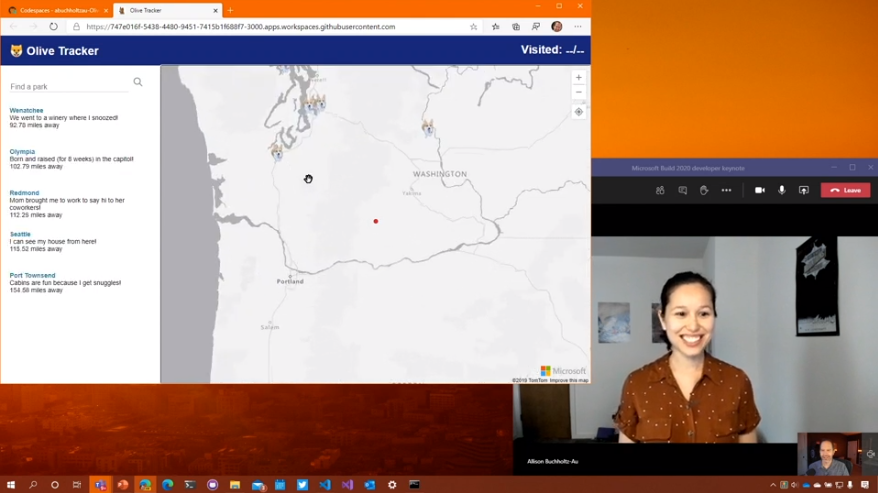Click the red location dot on map
Image resolution: width=878 pixels, height=493 pixels.
[x=376, y=221]
